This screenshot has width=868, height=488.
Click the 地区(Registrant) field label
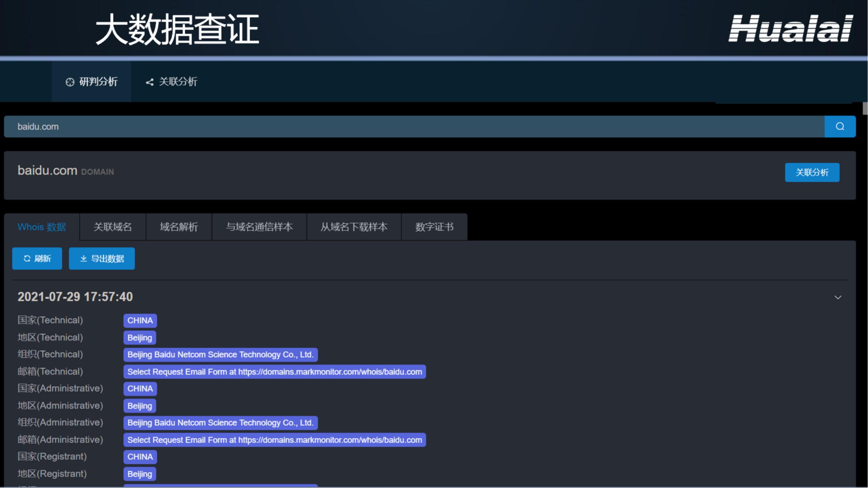tap(52, 473)
